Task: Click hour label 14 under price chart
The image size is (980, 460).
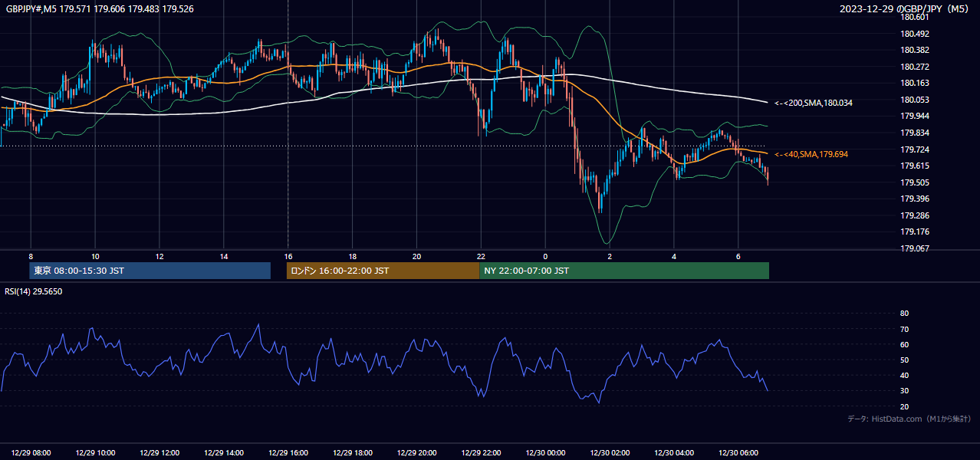Action: [224, 256]
